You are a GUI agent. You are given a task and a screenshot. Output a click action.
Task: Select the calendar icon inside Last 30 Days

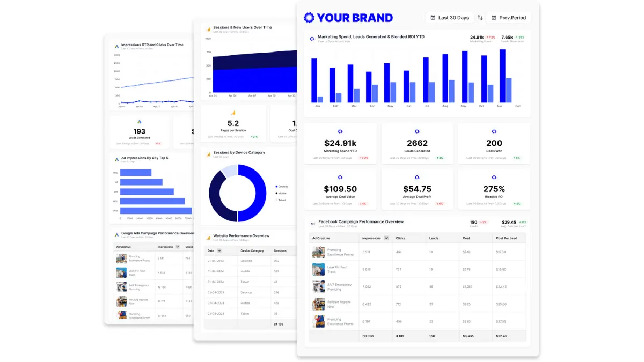tap(433, 17)
